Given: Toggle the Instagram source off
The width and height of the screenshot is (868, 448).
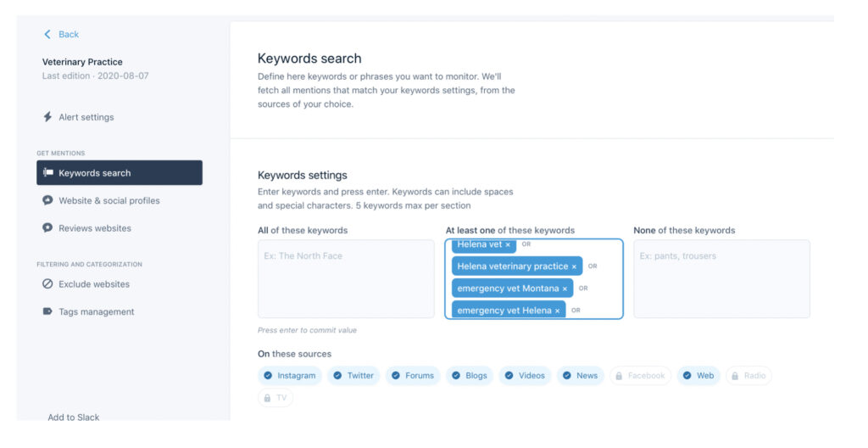Looking at the screenshot, I should point(290,375).
